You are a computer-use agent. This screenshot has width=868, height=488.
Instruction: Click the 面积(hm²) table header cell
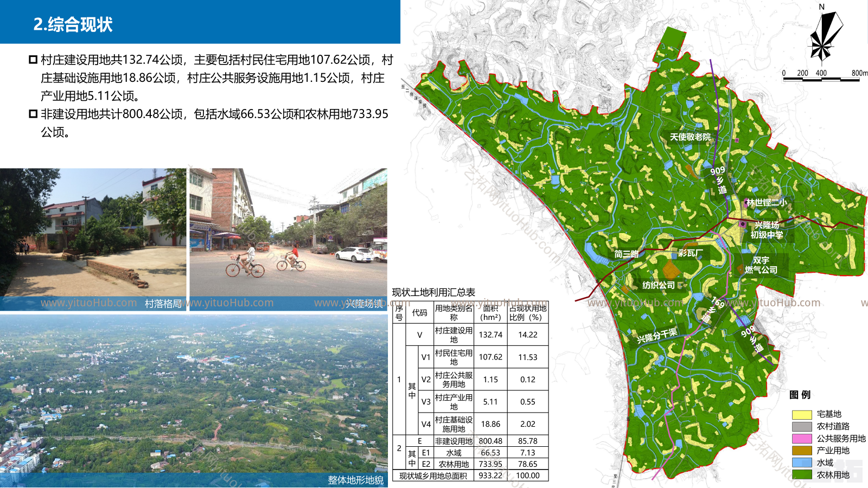(x=490, y=313)
